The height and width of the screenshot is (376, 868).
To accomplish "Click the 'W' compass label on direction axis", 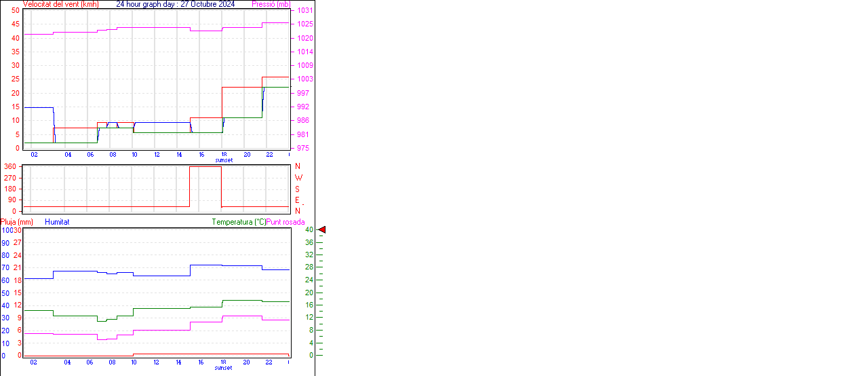I will coord(298,178).
